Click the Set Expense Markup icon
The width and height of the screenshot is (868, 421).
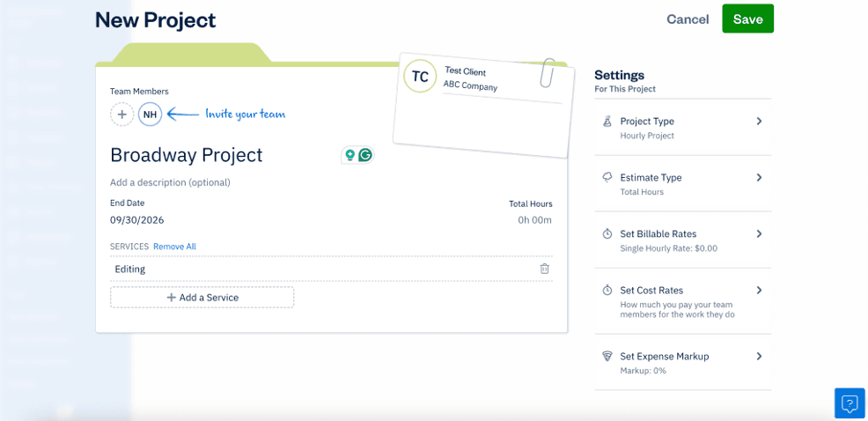pyautogui.click(x=607, y=356)
